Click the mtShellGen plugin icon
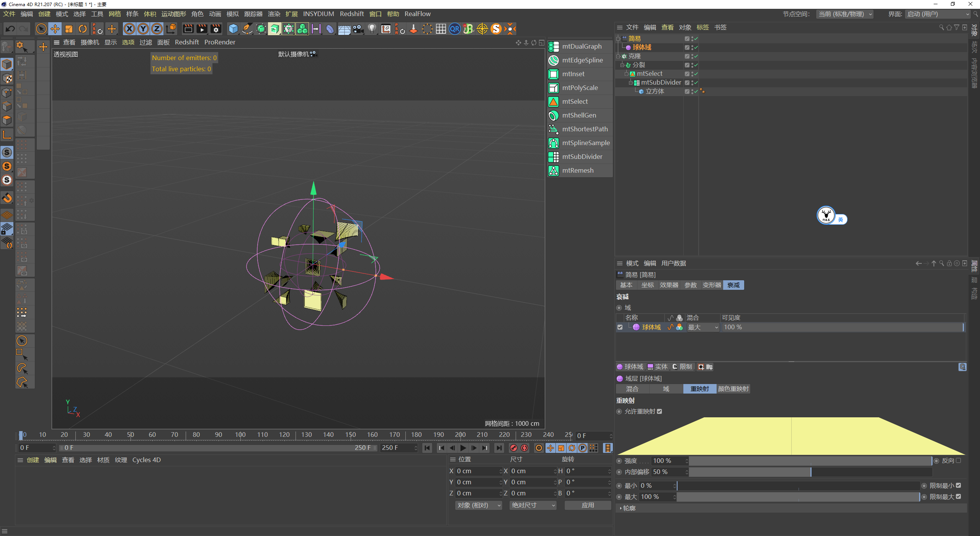 (x=554, y=115)
